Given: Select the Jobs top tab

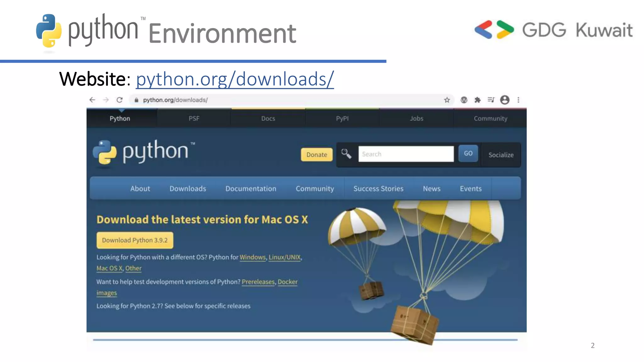Looking at the screenshot, I should click(x=416, y=118).
